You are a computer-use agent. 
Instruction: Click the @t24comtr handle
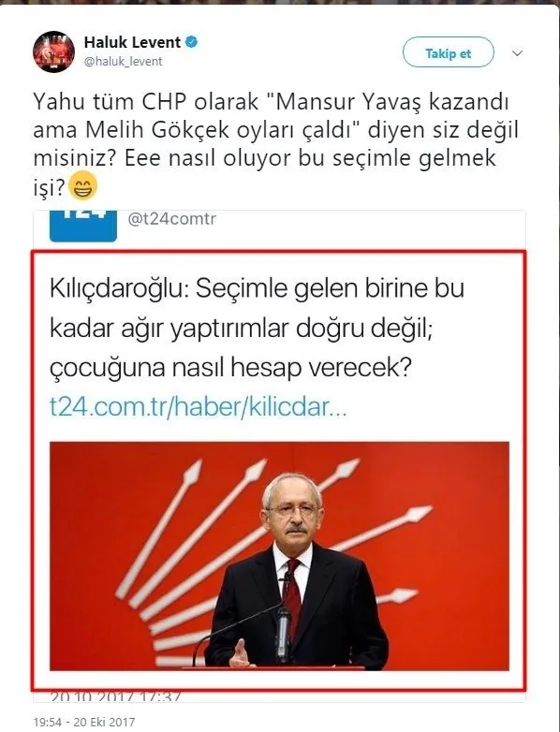tap(171, 218)
